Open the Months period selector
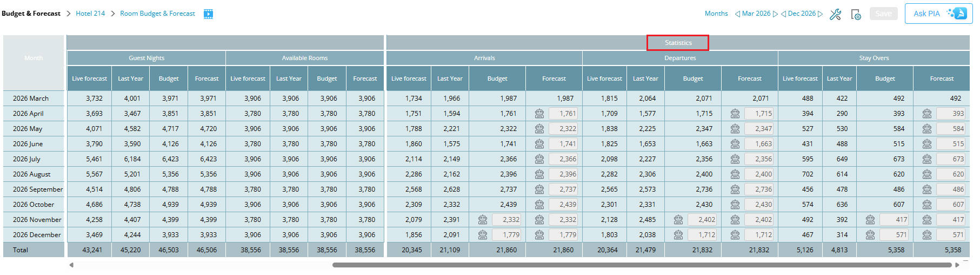The width and height of the screenshot is (980, 275). (716, 14)
